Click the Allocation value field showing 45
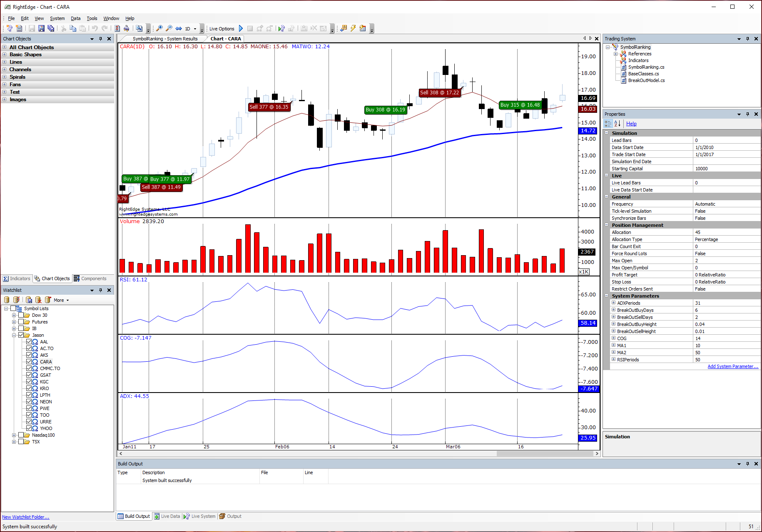The height and width of the screenshot is (532, 762). 727,232
